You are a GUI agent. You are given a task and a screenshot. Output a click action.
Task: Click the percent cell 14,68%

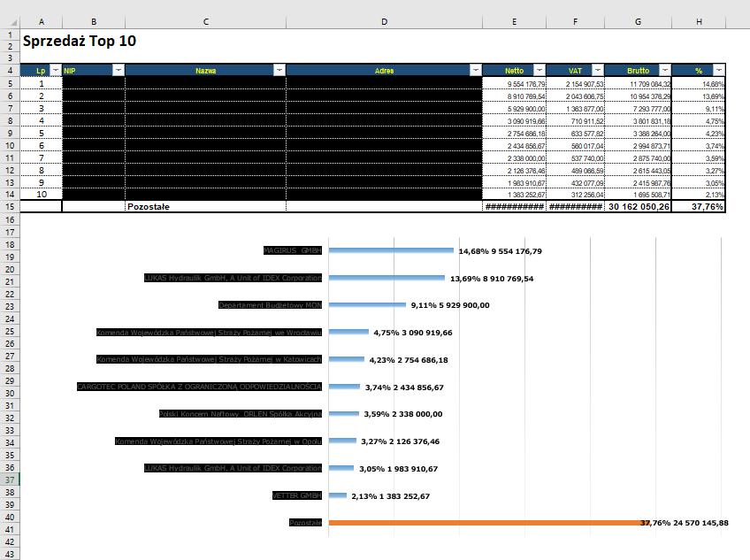click(x=699, y=84)
